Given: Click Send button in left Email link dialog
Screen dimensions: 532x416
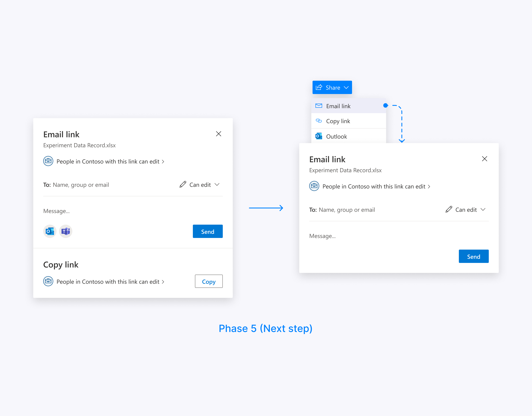Looking at the screenshot, I should (x=208, y=231).
